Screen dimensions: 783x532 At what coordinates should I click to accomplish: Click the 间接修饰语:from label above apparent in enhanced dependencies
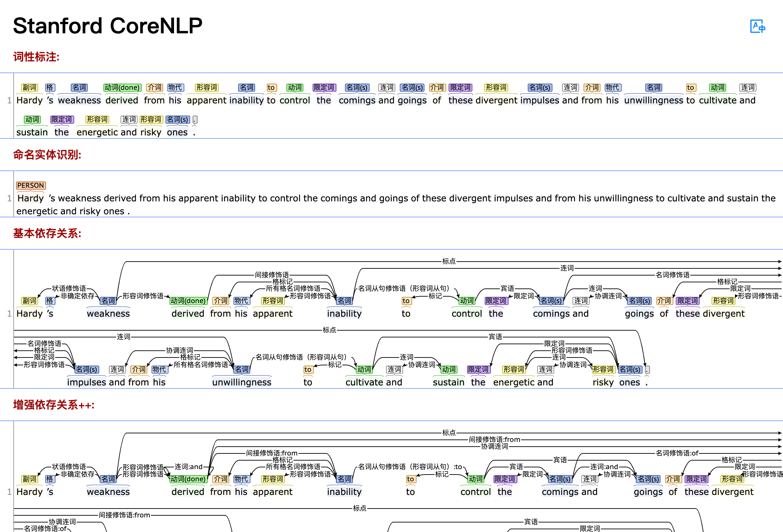272,453
